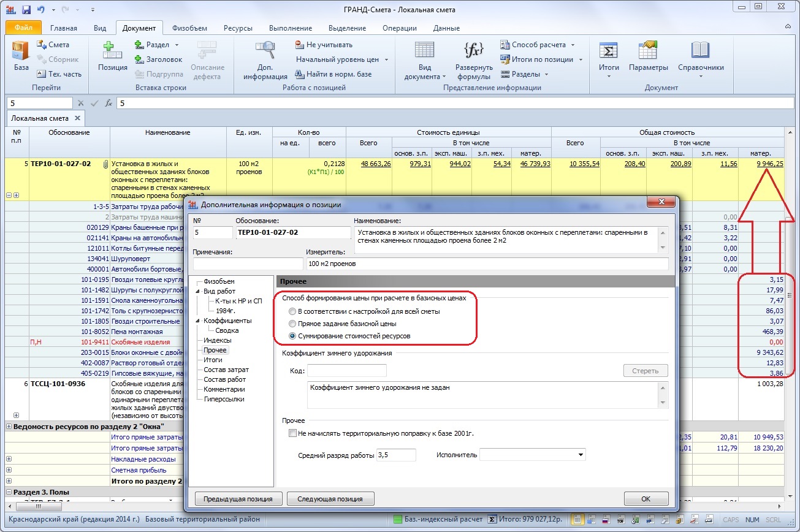Switch to the Физобъем ribbon tab
The image size is (800, 532).
pos(189,28)
